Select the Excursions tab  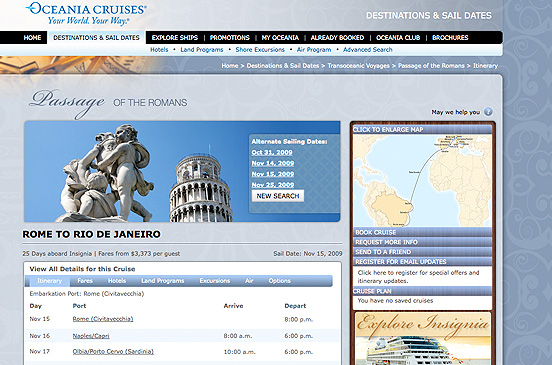(215, 281)
